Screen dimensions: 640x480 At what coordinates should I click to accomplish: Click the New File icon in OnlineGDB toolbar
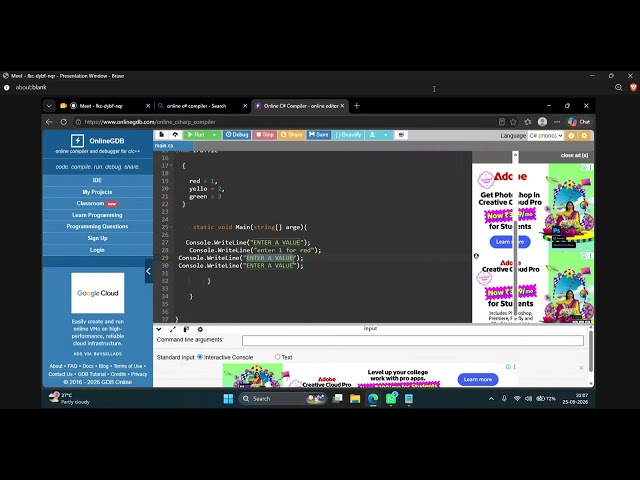(x=162, y=135)
